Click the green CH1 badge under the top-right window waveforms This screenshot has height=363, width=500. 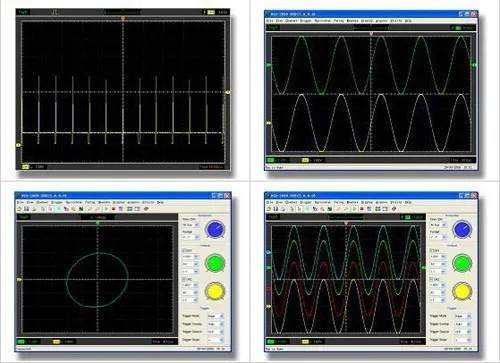(271, 160)
